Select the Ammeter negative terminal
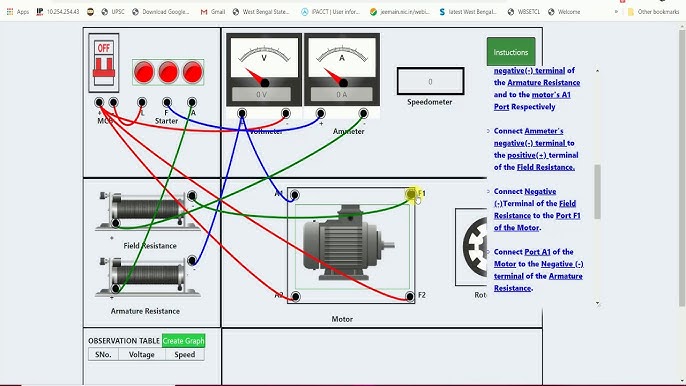This screenshot has height=386, width=686. tap(363, 113)
